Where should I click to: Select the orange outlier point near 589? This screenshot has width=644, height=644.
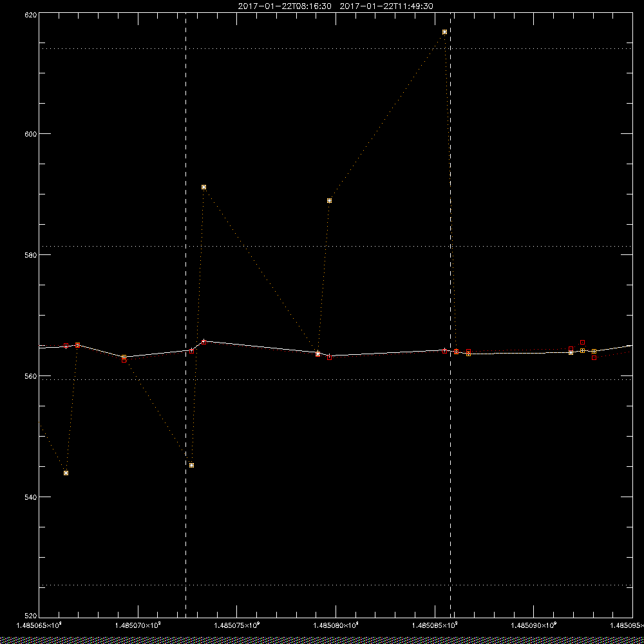(329, 200)
